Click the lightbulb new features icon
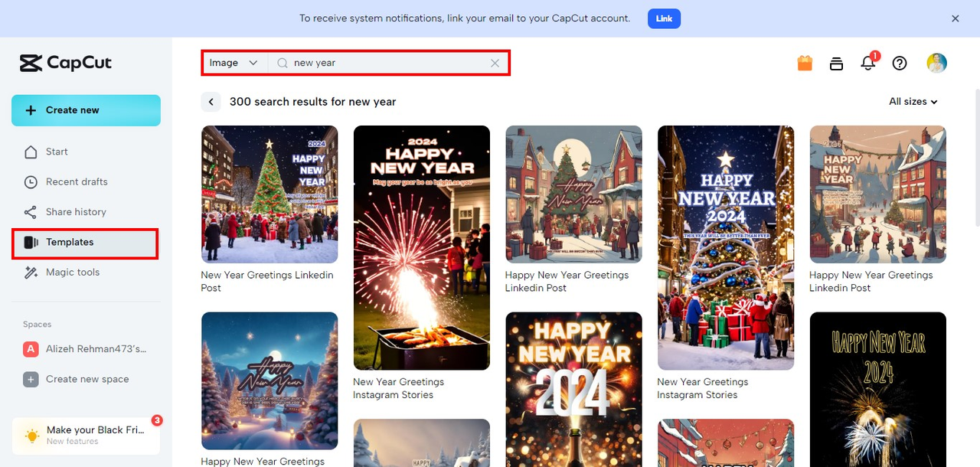980x467 pixels. pos(31,436)
